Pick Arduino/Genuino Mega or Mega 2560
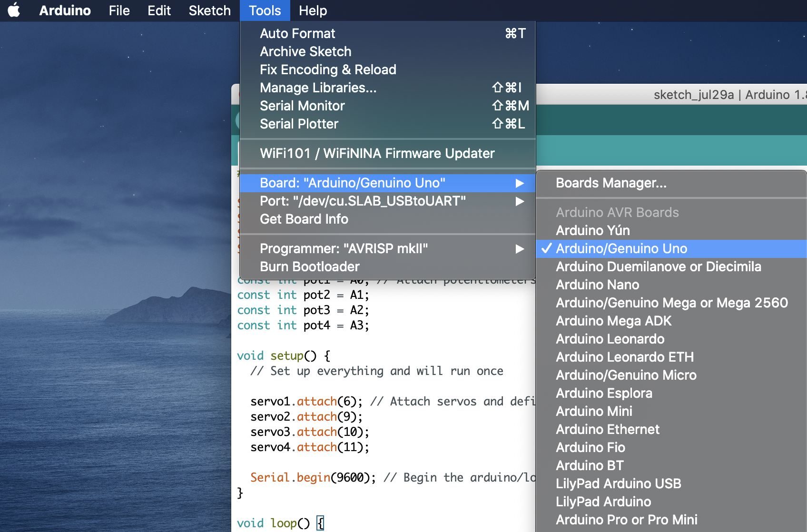Image resolution: width=807 pixels, height=532 pixels. pos(671,303)
